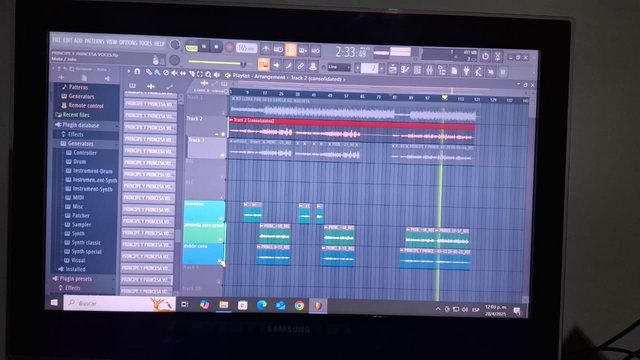Click the Play/Pause transport button

204,47
